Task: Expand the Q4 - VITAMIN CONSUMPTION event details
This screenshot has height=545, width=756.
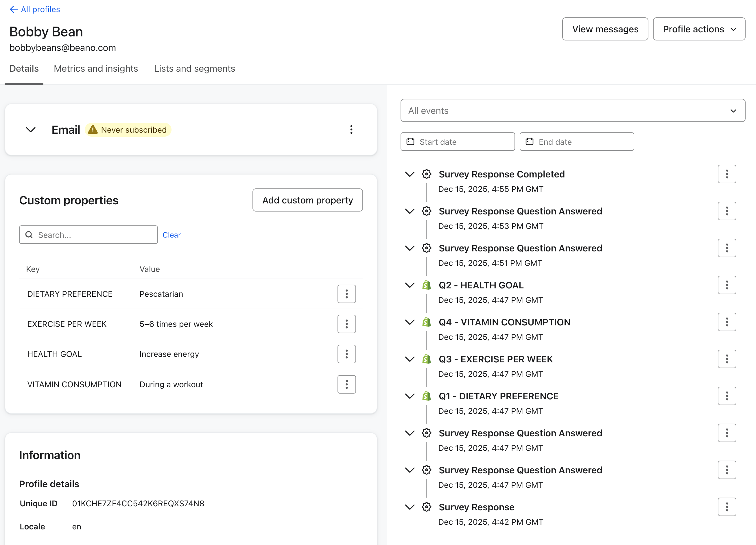Action: (409, 322)
